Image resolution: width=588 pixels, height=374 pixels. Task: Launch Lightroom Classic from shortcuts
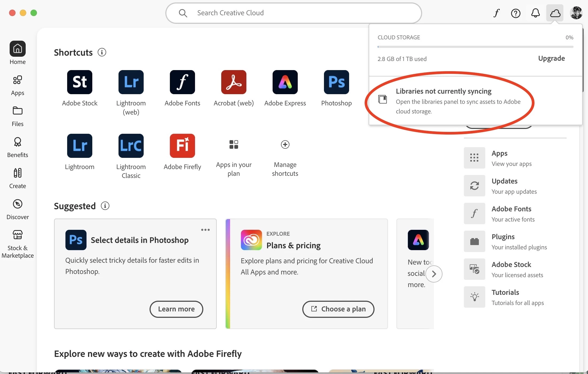[x=131, y=146]
